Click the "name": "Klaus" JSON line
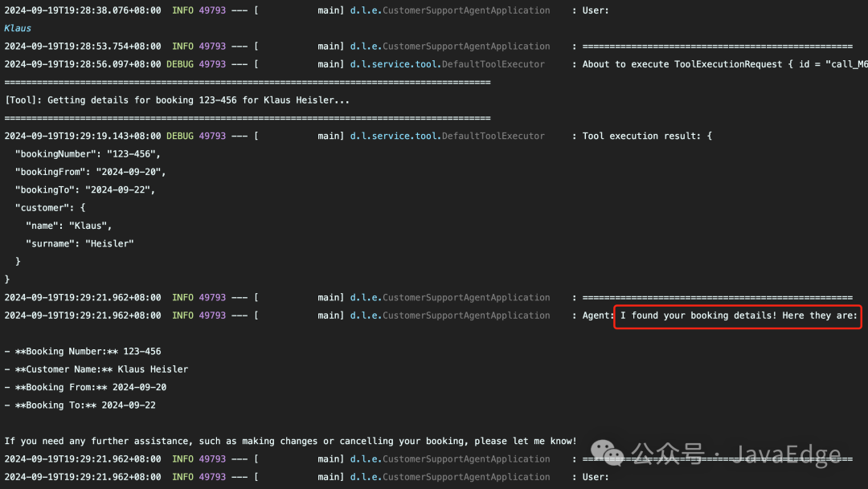 pyautogui.click(x=68, y=226)
